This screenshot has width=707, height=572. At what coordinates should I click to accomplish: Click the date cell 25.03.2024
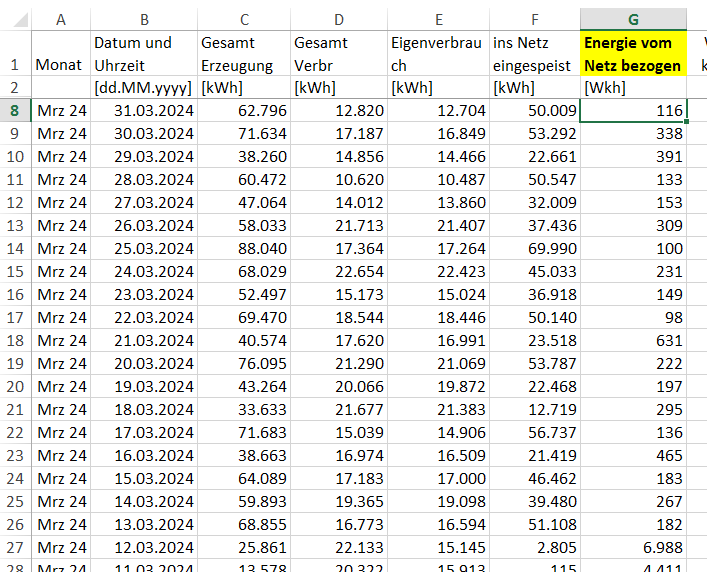[144, 248]
